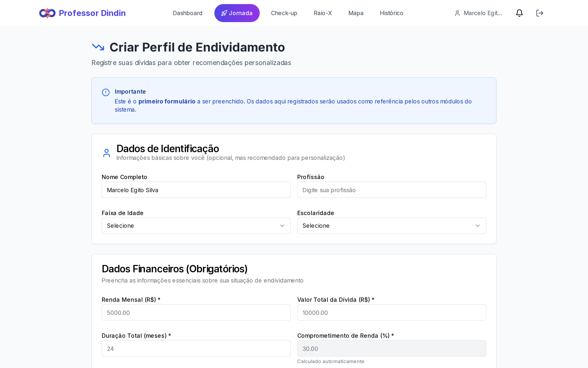Expand the Faixa de Idade dropdown

click(x=196, y=226)
